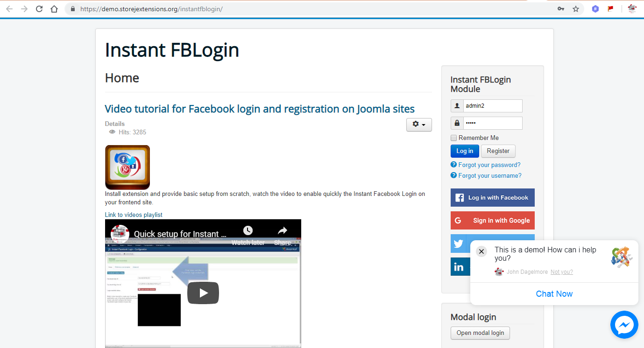Open the Messenger chat bubble
Viewport: 644px width, 348px height.
point(624,325)
